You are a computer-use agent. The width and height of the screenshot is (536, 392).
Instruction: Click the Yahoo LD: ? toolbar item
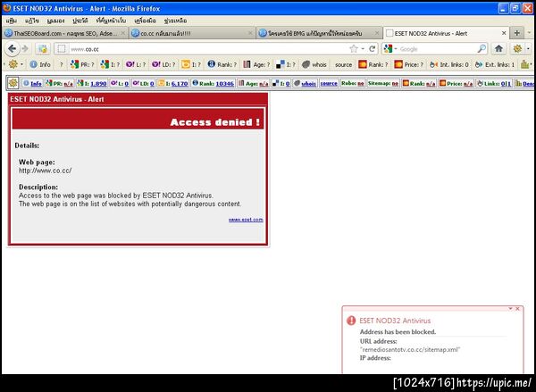(x=163, y=64)
